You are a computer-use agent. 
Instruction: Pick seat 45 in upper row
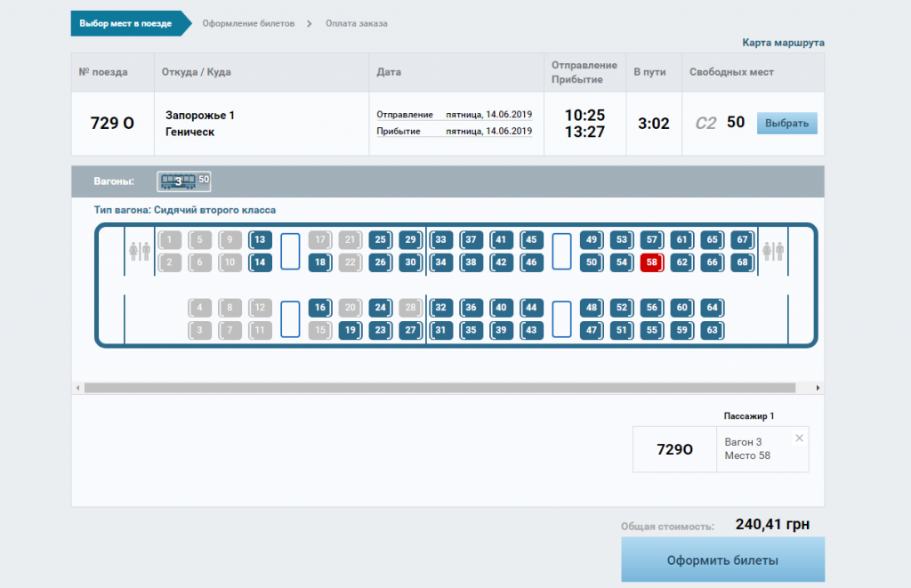(x=531, y=239)
